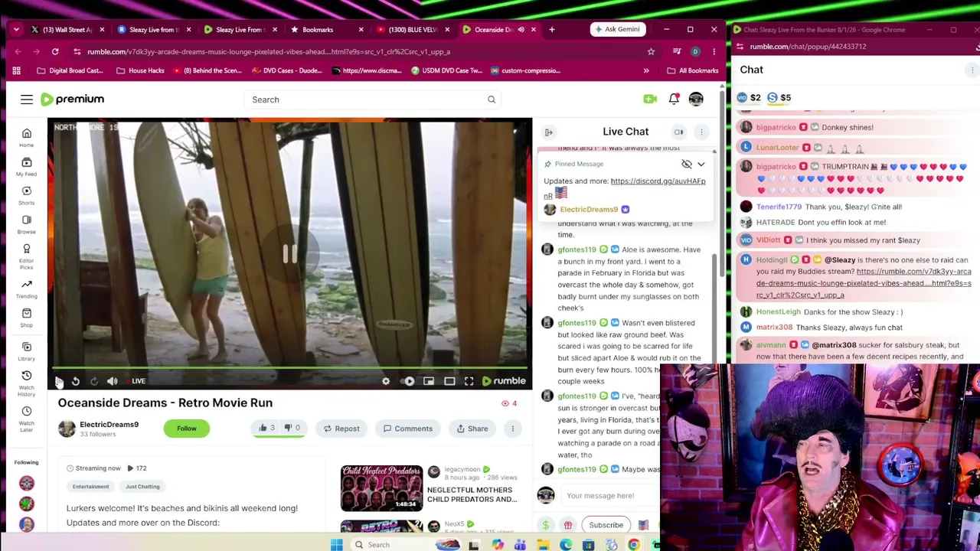Toggle theater mode in the player
The height and width of the screenshot is (551, 980).
point(449,381)
